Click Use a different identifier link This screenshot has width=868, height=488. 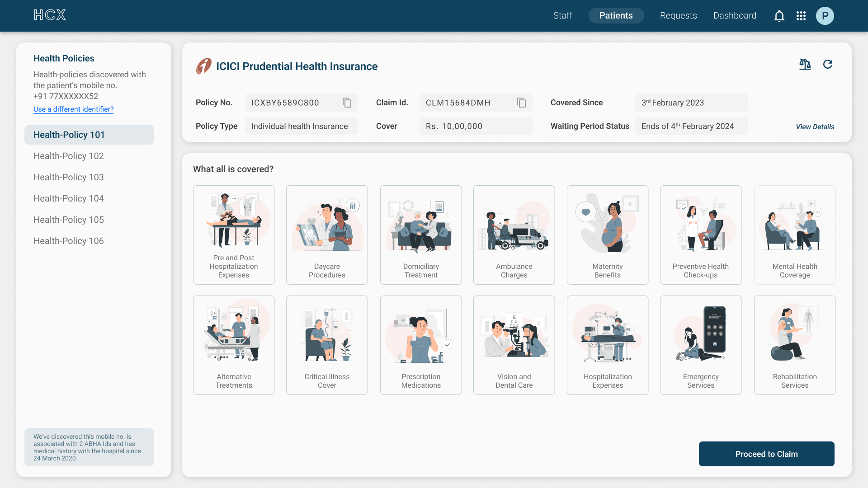pos(73,109)
